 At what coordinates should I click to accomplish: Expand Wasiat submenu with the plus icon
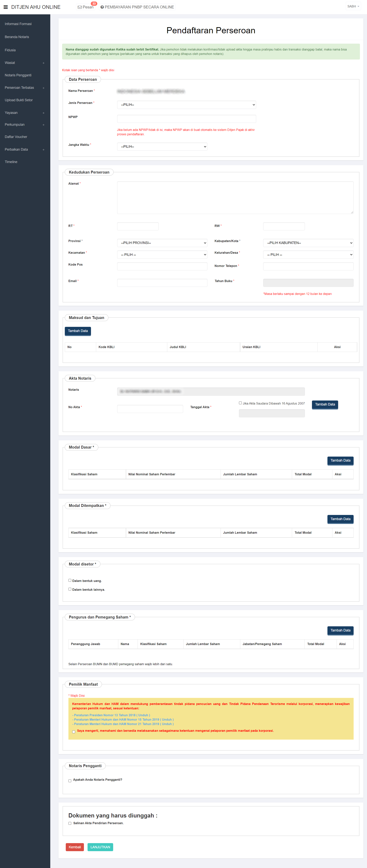point(43,63)
